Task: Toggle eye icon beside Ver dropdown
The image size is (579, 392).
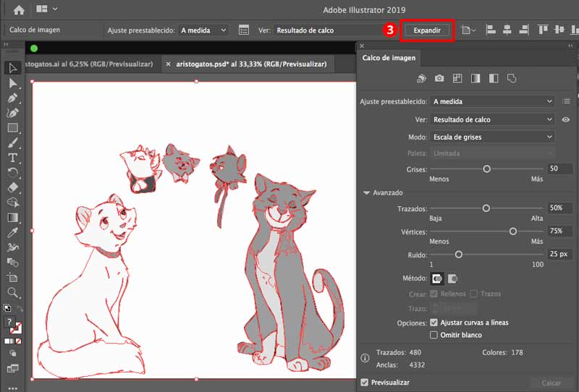Action: [566, 119]
